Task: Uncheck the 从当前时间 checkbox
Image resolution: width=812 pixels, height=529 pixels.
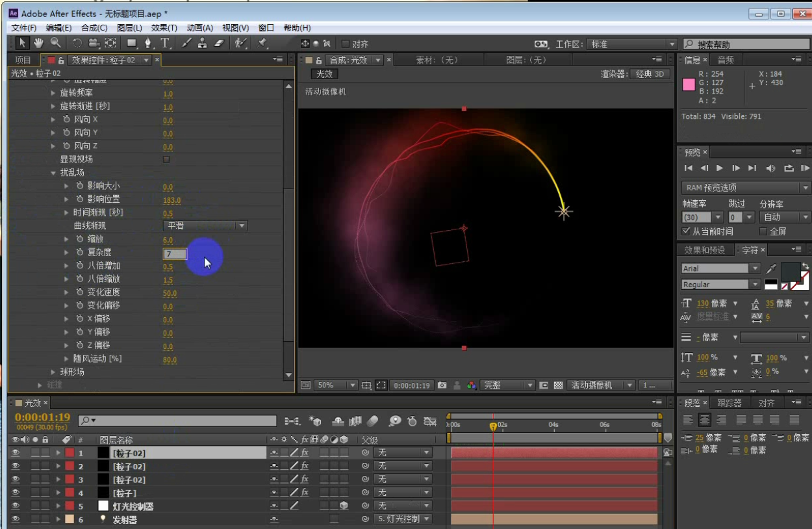Action: [x=687, y=231]
